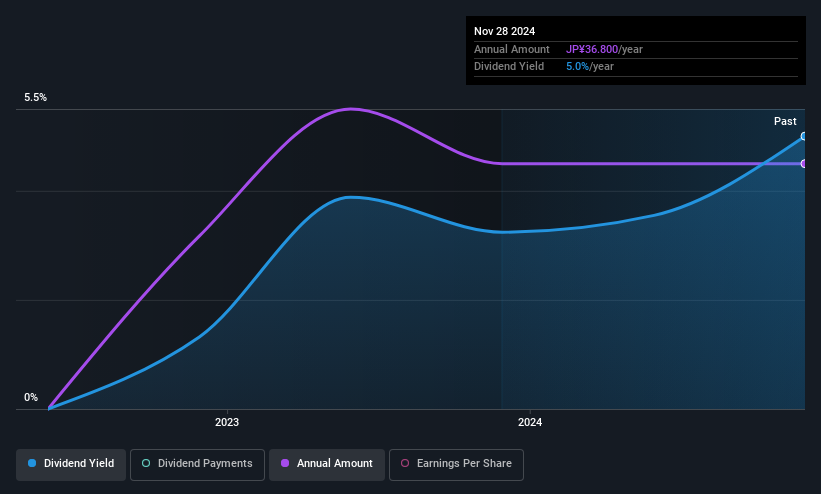Image resolution: width=821 pixels, height=494 pixels.
Task: Enable the Earnings Per Share series
Action: point(456,464)
